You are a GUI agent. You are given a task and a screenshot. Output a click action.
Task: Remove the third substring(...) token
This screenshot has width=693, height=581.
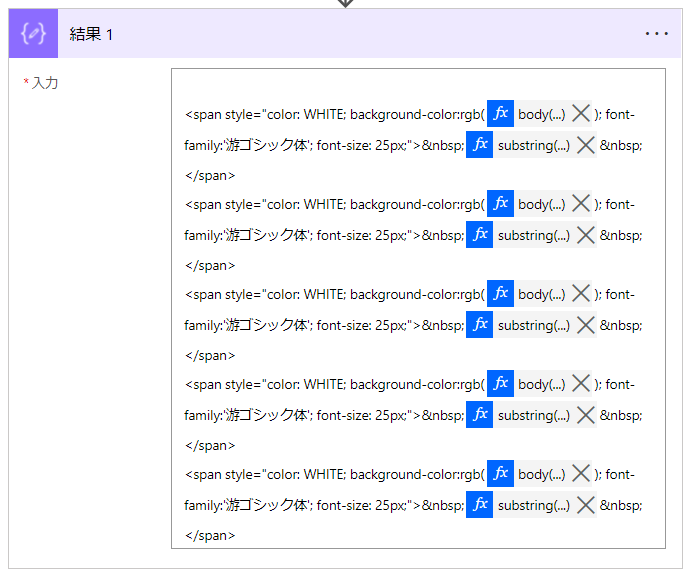[x=586, y=325]
